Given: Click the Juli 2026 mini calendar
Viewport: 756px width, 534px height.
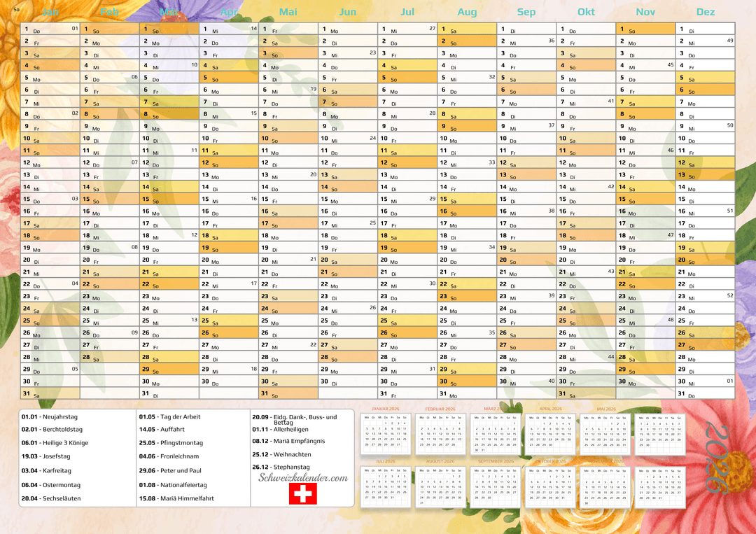Looking at the screenshot, I should (x=384, y=484).
